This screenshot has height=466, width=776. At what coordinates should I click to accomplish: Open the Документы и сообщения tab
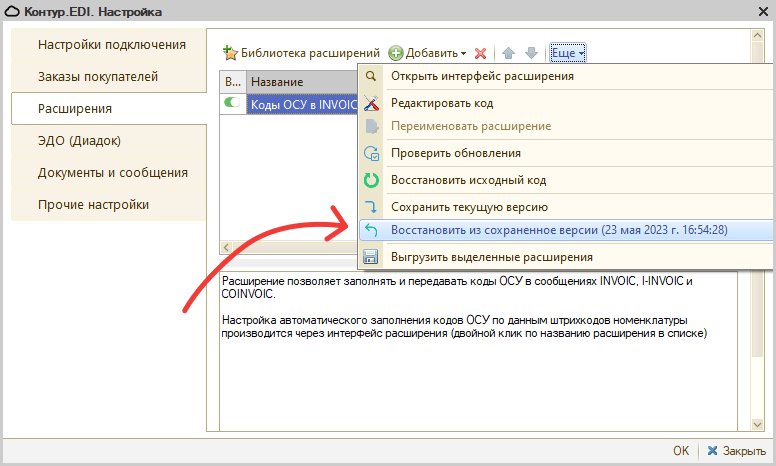click(x=109, y=173)
